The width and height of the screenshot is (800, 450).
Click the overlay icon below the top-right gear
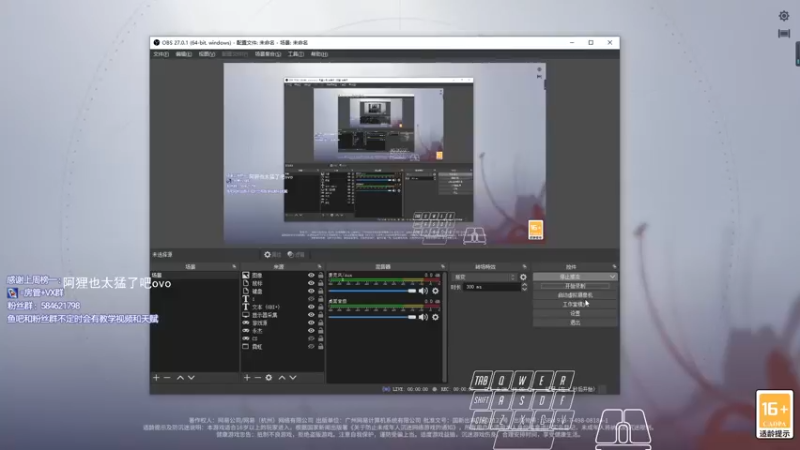click(x=784, y=33)
